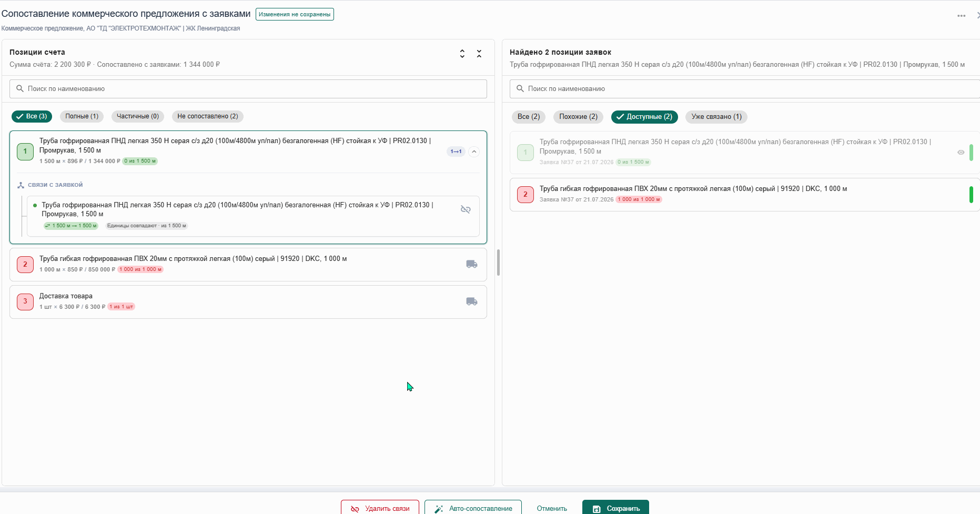Click the red '1 из 1 шт' badge
Image resolution: width=980 pixels, height=514 pixels.
(122, 307)
